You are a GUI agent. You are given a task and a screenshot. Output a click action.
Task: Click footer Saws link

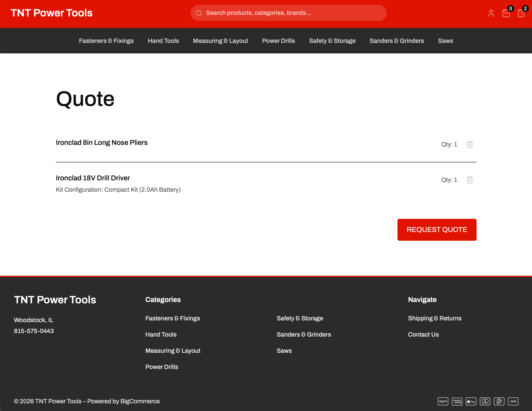point(284,351)
